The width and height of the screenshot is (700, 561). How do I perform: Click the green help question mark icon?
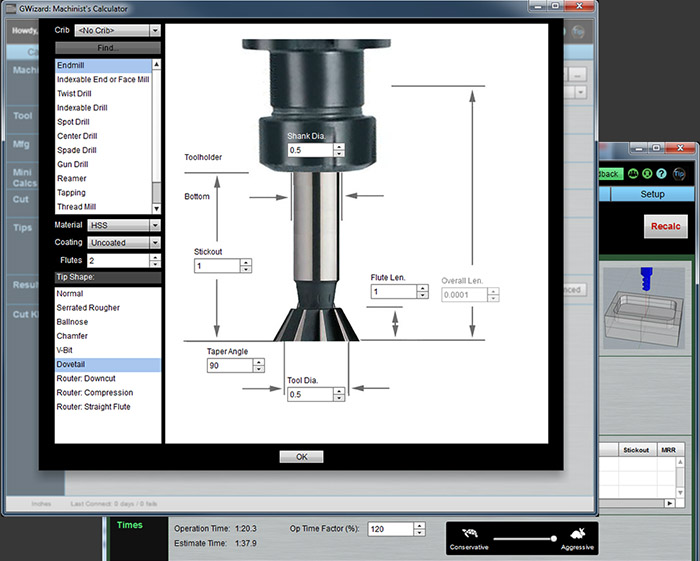click(x=662, y=173)
